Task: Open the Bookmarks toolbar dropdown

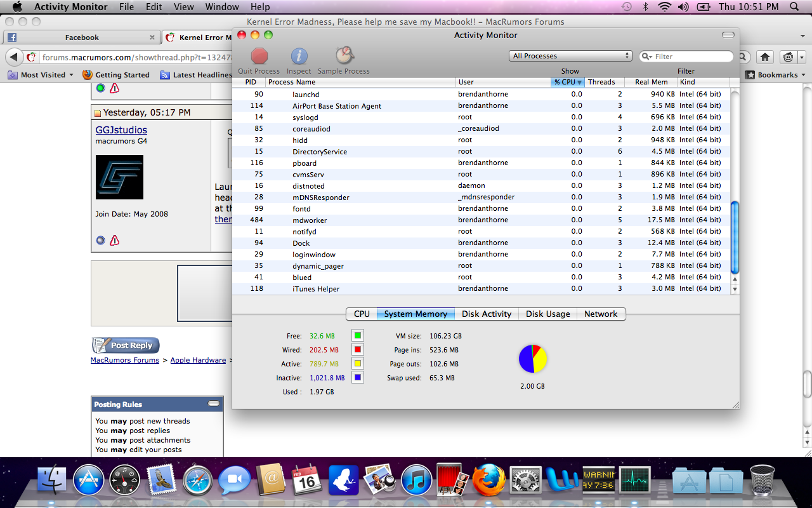Action: coord(776,75)
